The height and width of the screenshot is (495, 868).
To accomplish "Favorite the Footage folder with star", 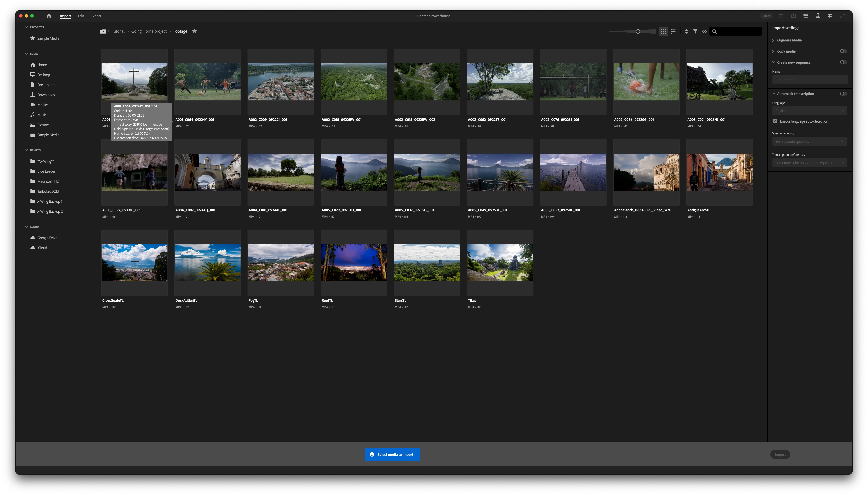I will (x=194, y=31).
